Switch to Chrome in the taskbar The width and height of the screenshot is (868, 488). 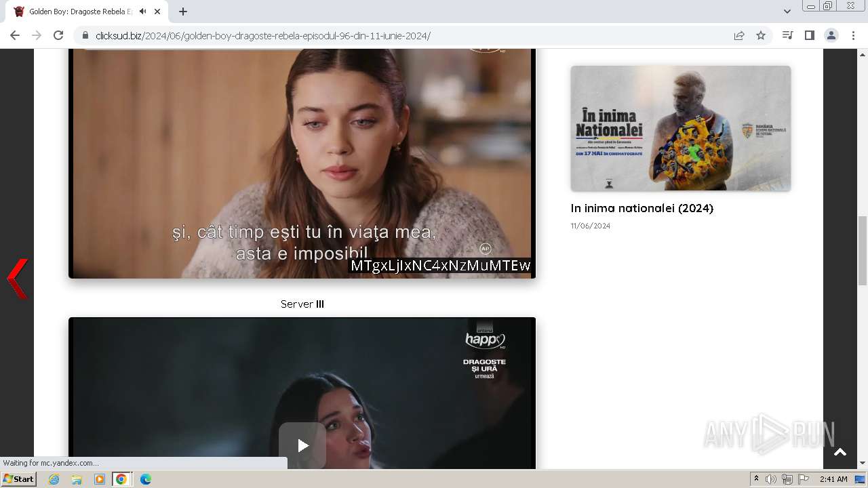121,479
